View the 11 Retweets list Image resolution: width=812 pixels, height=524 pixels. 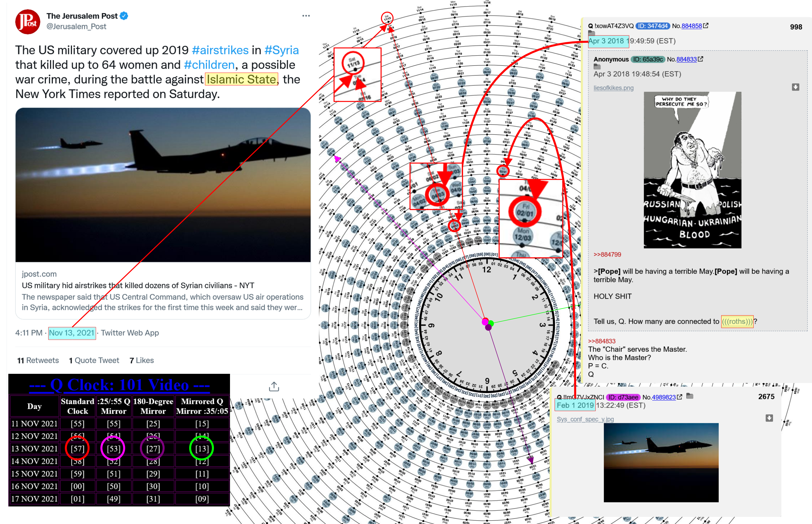(x=38, y=360)
